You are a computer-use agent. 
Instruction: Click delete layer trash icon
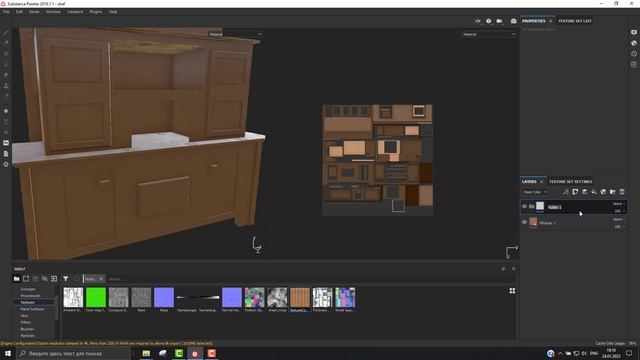tap(622, 192)
